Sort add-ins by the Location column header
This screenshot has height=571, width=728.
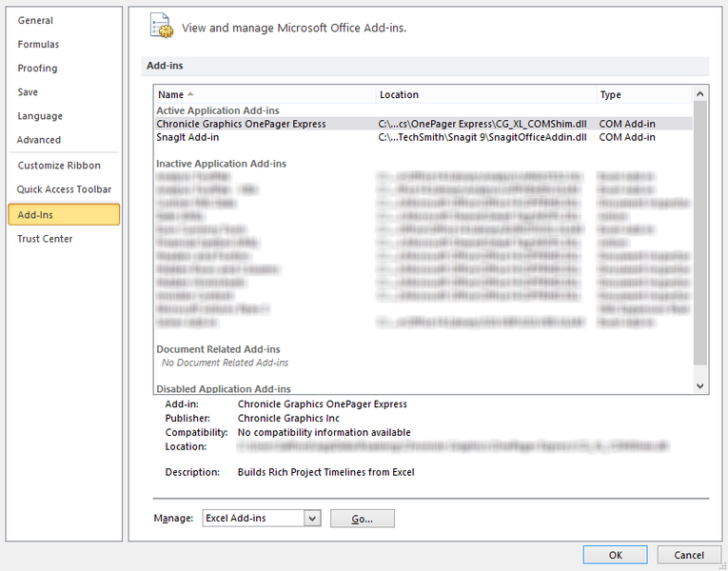click(486, 95)
